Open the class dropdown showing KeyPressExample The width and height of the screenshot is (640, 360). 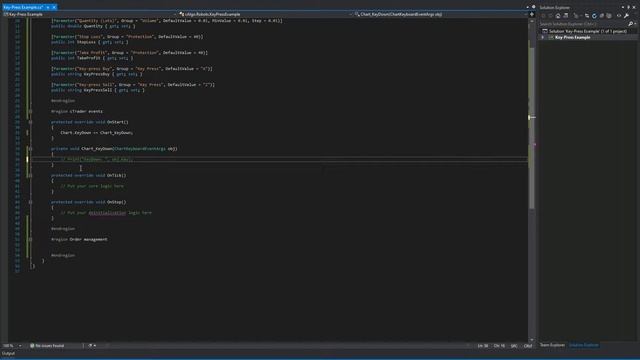(x=264, y=14)
